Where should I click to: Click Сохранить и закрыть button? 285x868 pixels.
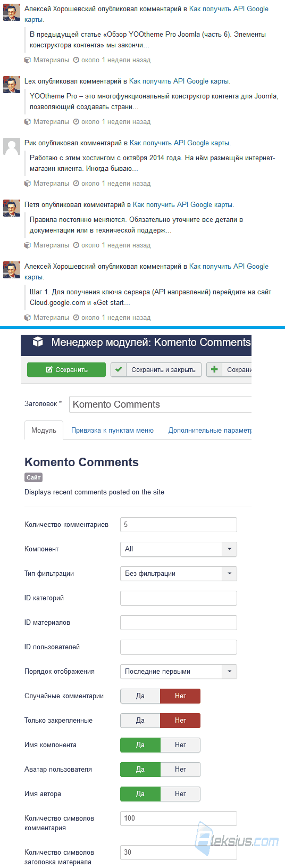pos(156,369)
